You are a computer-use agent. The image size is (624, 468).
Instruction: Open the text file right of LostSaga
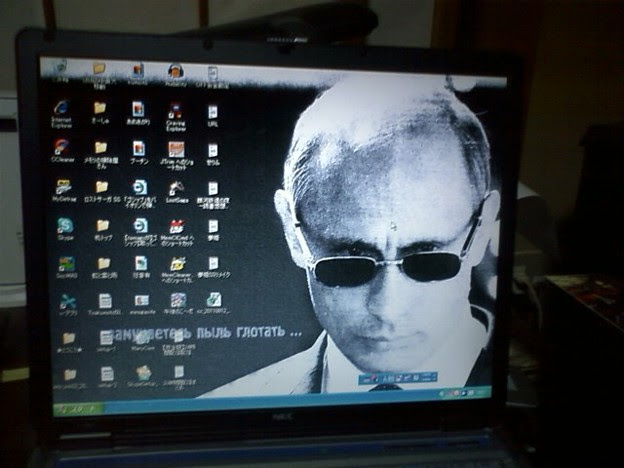(213, 195)
